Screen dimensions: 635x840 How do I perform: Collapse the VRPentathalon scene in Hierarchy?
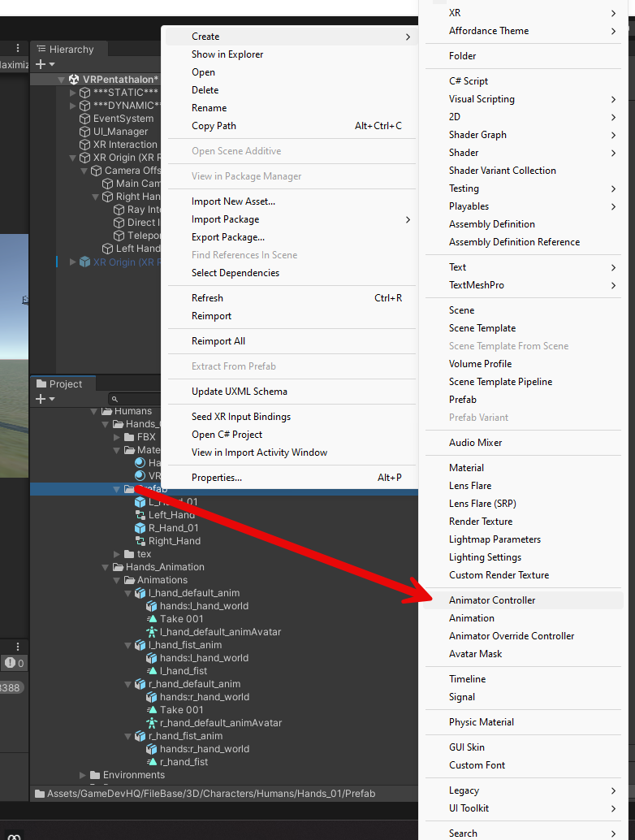click(x=61, y=80)
